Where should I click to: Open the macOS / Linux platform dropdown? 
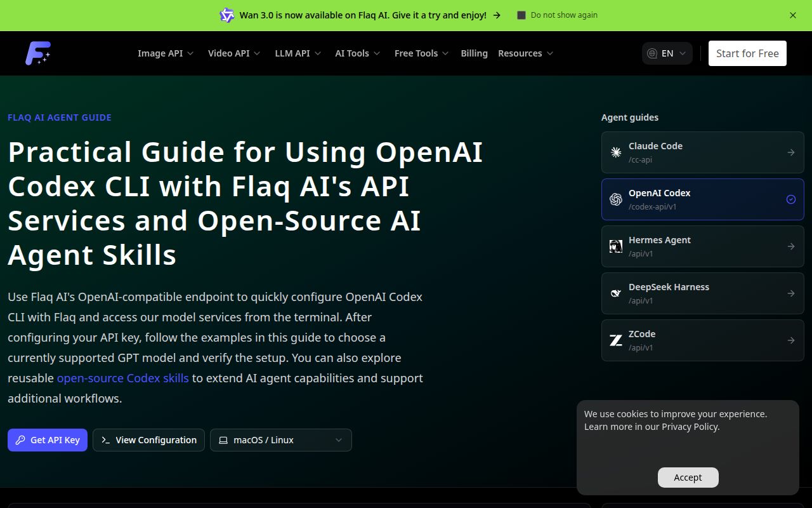[281, 440]
